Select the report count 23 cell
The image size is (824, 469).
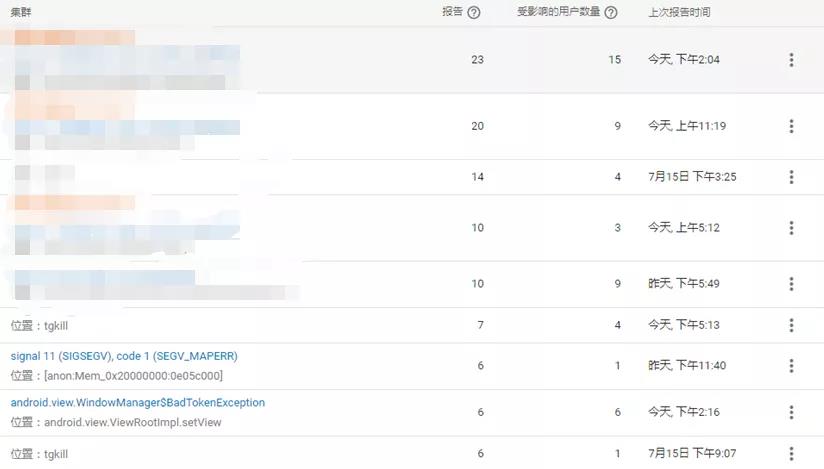477,59
